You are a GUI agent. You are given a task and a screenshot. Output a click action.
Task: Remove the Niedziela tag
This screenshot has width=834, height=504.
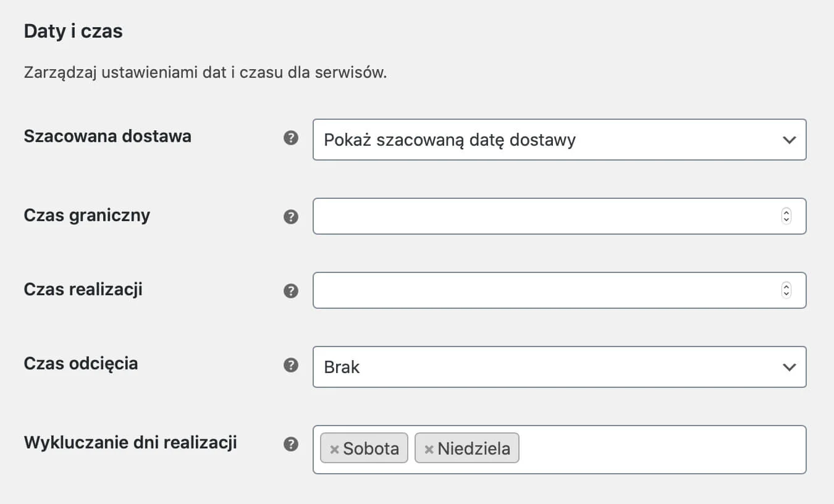pos(429,449)
